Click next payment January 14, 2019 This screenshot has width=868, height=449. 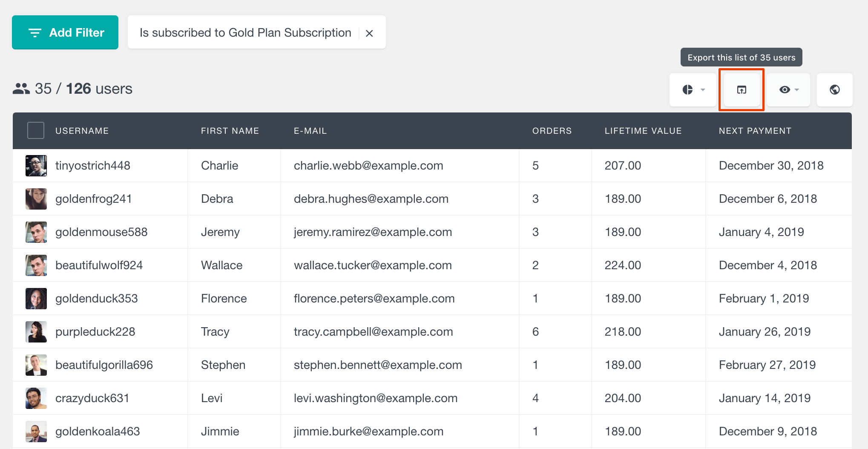[765, 398]
